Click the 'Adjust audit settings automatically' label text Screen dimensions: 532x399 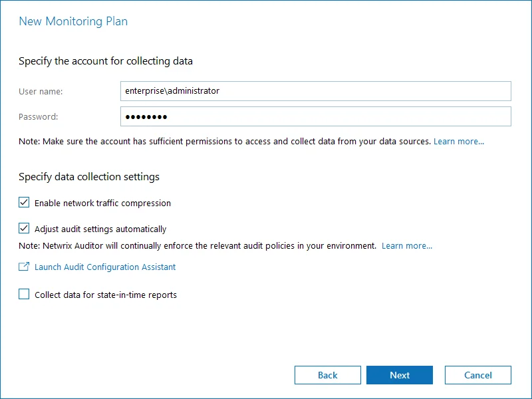tap(100, 229)
